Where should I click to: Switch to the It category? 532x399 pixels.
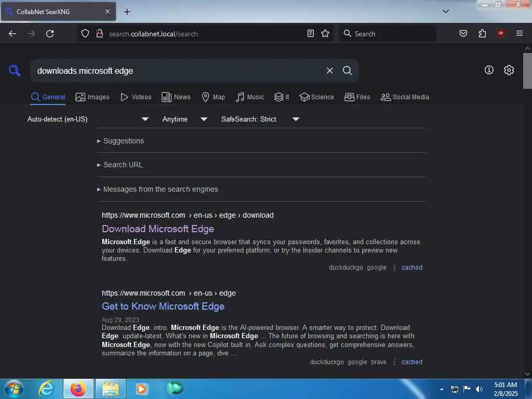[x=282, y=97]
